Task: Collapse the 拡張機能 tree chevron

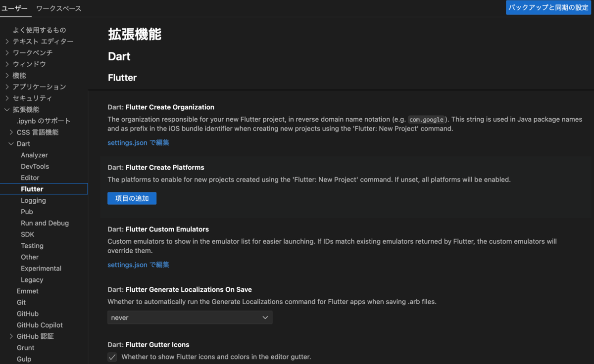Action: click(x=7, y=110)
